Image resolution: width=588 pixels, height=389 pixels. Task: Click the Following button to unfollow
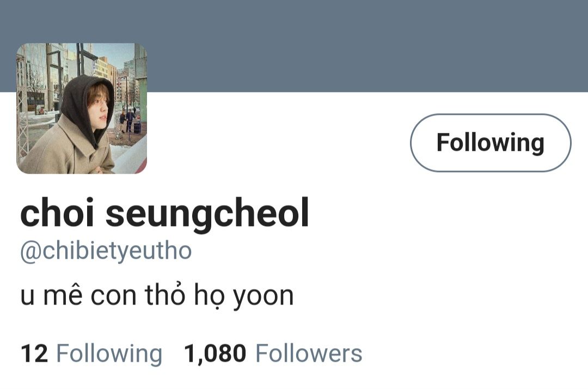(x=491, y=143)
